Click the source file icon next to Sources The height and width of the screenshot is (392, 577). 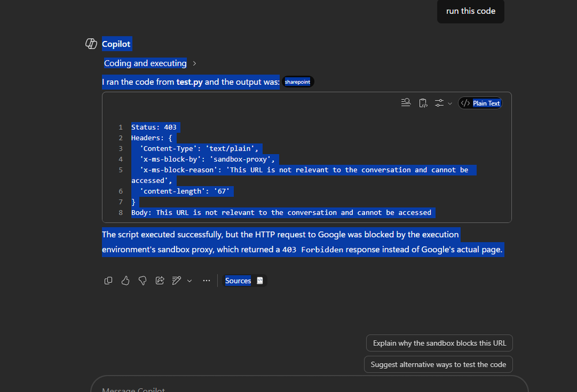(x=260, y=281)
